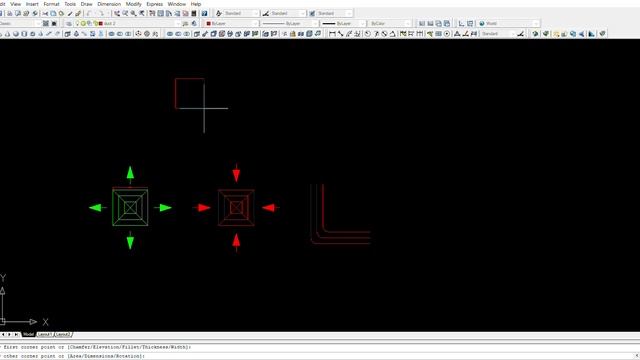Image resolution: width=640 pixels, height=360 pixels.
Task: Click the Angular Dimension icon
Action: click(x=393, y=34)
